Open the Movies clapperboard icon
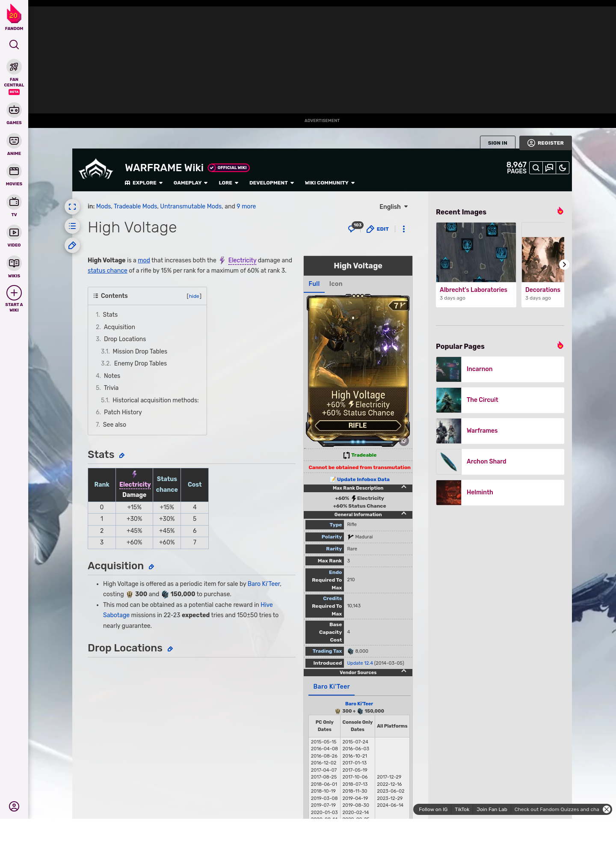 (x=14, y=171)
